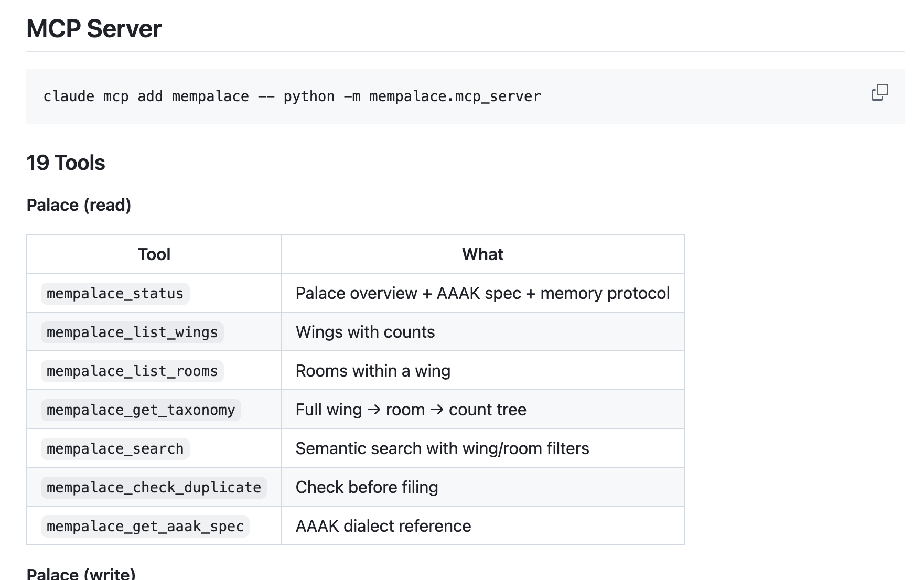Click the 19 Tools heading
The width and height of the screenshot is (924, 580).
[x=66, y=163]
